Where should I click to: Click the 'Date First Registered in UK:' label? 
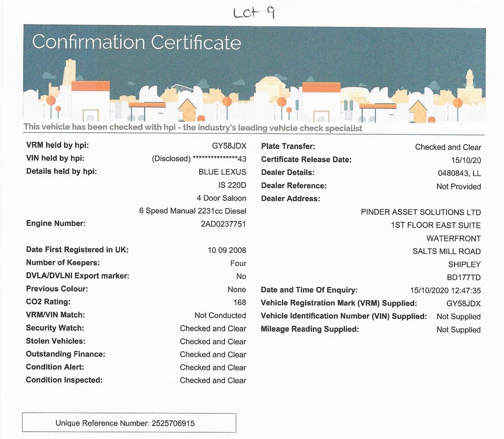coord(77,250)
